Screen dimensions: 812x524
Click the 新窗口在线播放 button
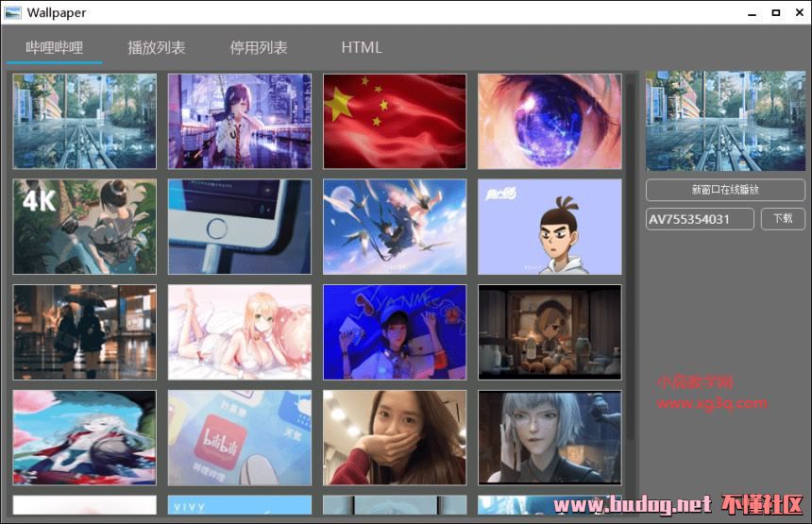pyautogui.click(x=725, y=190)
